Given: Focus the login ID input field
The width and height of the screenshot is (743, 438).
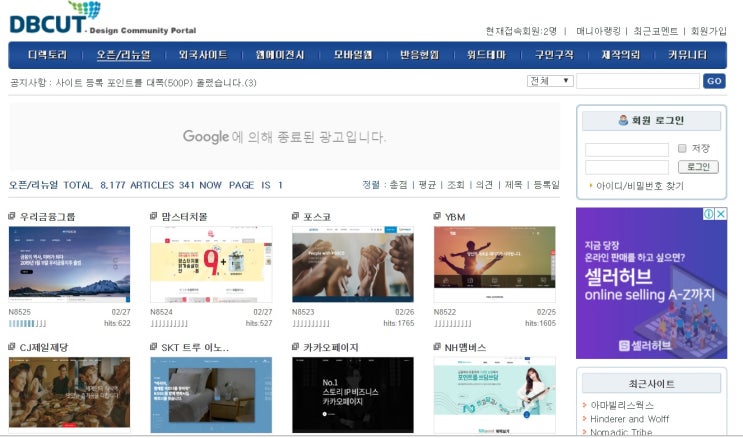Looking at the screenshot, I should (626, 149).
